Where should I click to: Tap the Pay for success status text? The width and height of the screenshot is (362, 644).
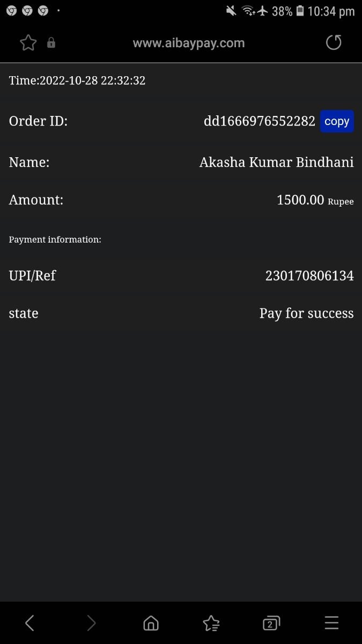(306, 313)
